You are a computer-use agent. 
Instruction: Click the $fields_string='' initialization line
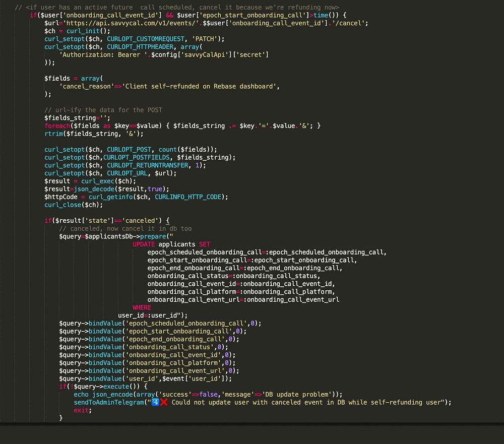77,118
